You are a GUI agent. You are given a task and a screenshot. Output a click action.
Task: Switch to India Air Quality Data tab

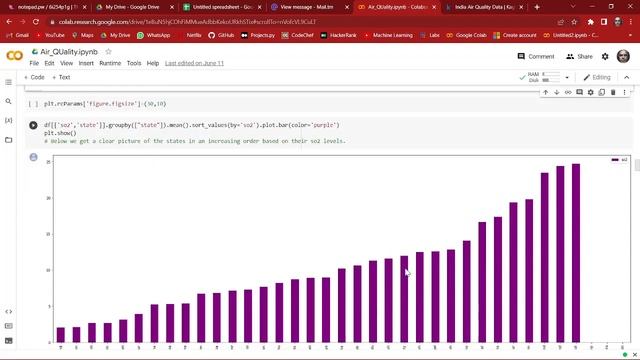(x=484, y=7)
